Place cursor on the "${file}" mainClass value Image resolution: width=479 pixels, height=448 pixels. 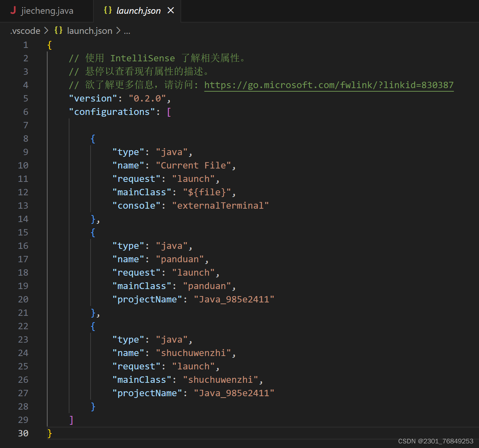pos(208,192)
